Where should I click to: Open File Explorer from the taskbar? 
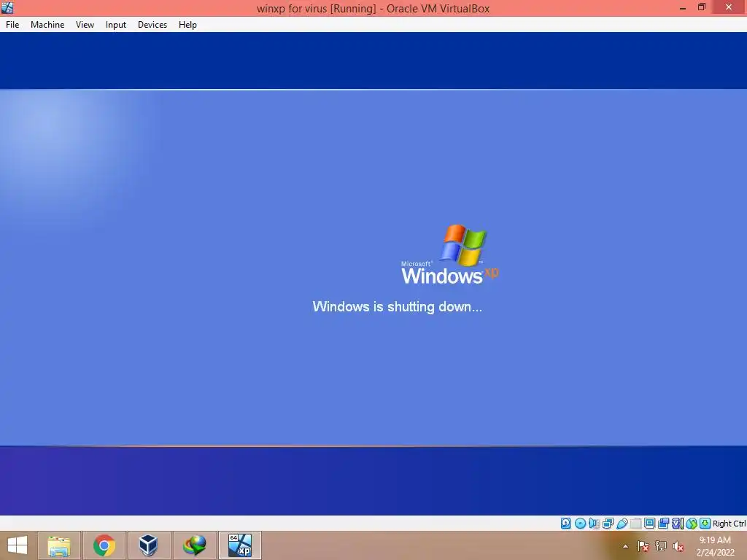coord(59,545)
